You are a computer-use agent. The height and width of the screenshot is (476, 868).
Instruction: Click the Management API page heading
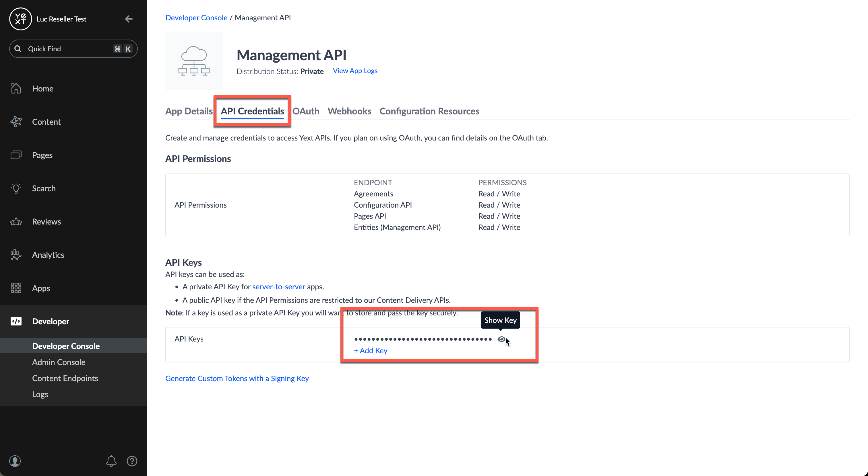[x=291, y=55]
